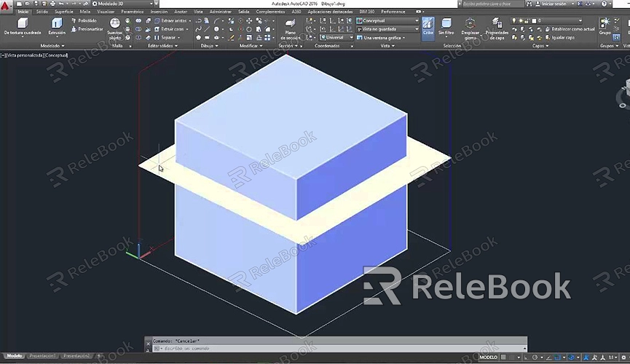
Task: Click the search keyword input box
Action: point(492,4)
